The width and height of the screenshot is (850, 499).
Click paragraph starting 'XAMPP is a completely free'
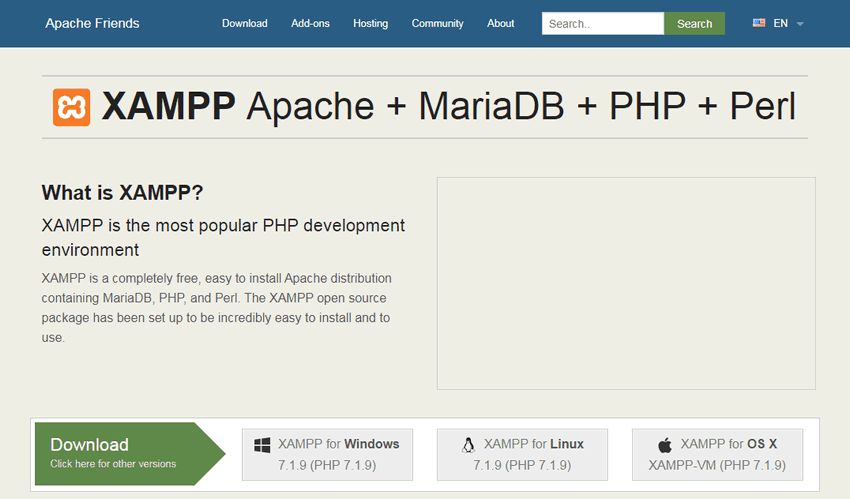pyautogui.click(x=217, y=308)
